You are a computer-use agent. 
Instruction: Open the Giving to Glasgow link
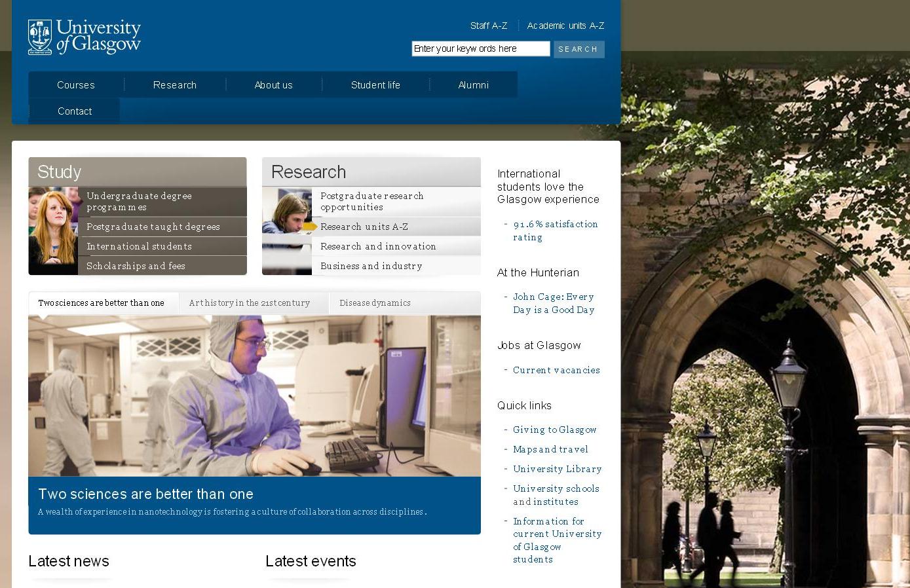pyautogui.click(x=555, y=430)
